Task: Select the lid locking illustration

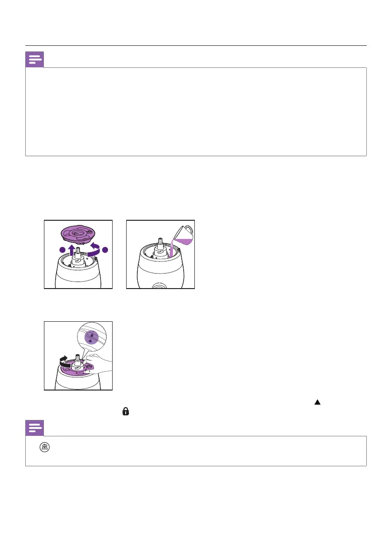Action: 78,356
